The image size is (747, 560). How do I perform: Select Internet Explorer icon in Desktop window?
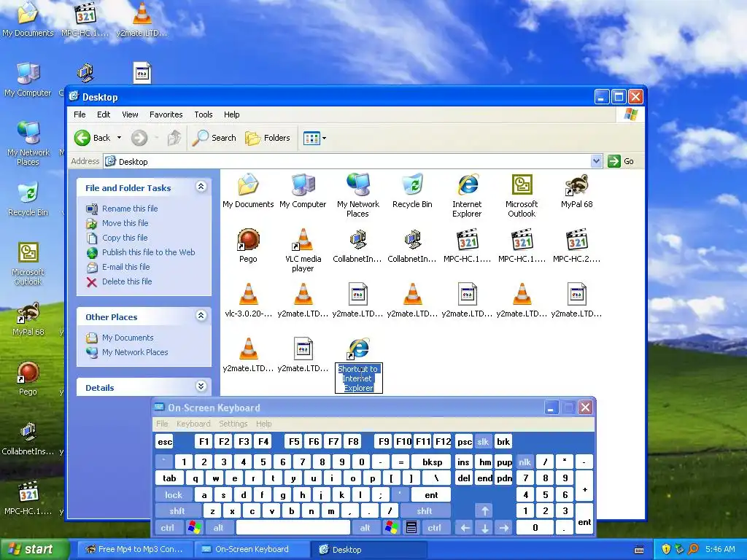pyautogui.click(x=467, y=184)
